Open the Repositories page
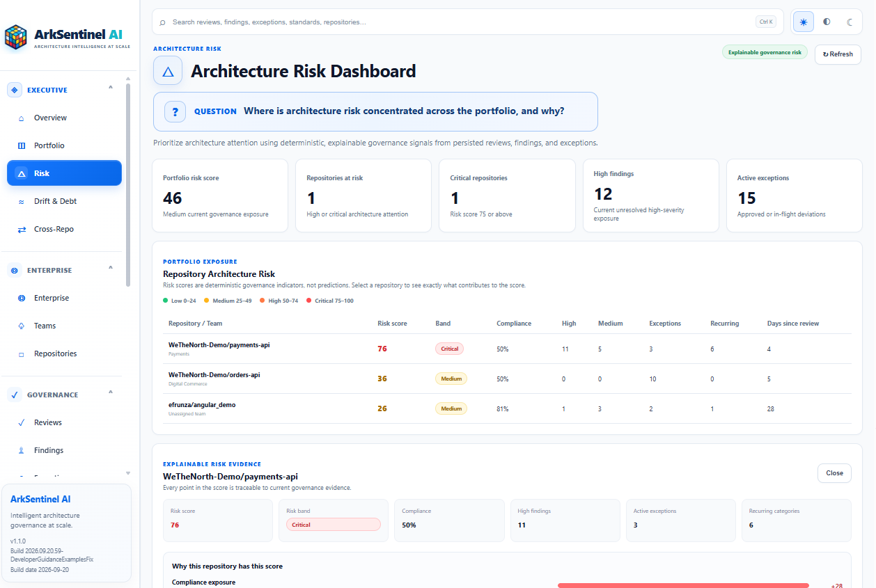This screenshot has height=588, width=876. point(64,354)
